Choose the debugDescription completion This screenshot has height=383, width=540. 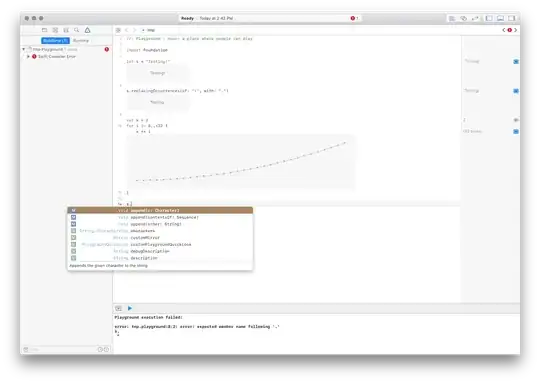coord(160,251)
